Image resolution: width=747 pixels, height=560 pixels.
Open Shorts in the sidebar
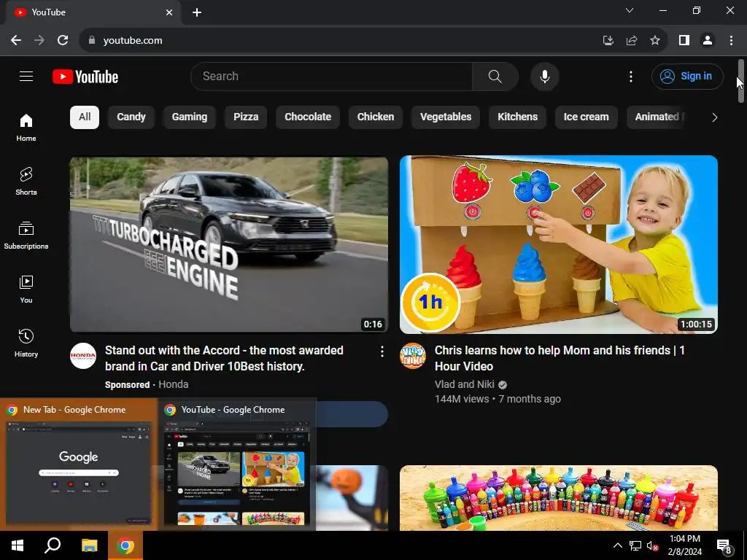coord(26,182)
